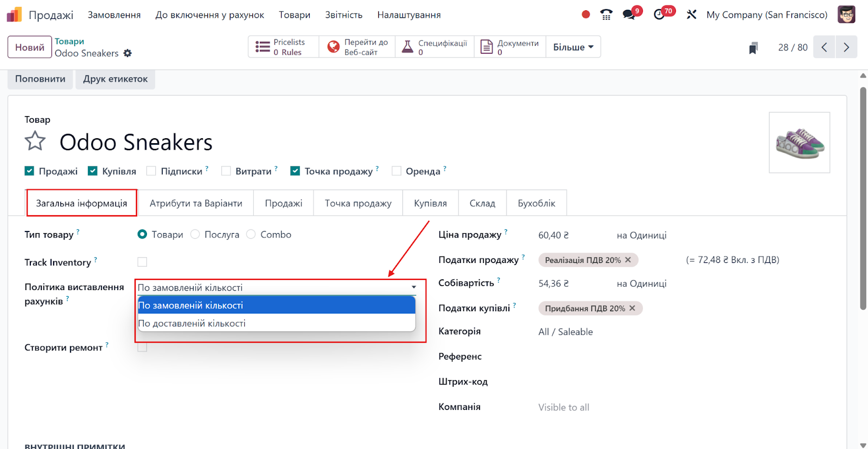This screenshot has width=868, height=449.
Task: Open the Специфікації stat button
Action: [x=435, y=47]
